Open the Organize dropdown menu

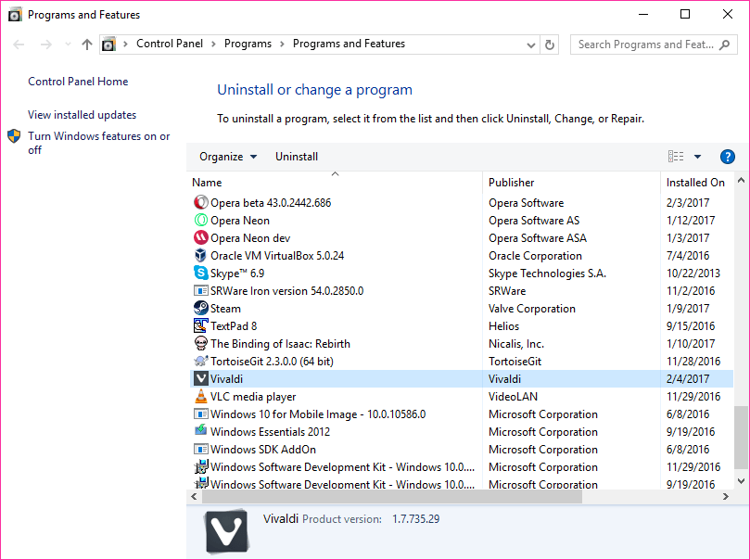(228, 157)
